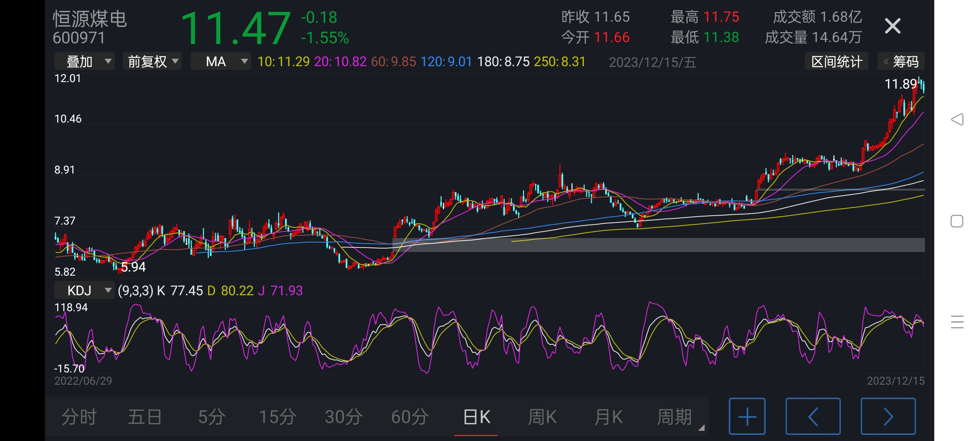Open the 叠加 overlay dropdown
The height and width of the screenshot is (441, 980).
coord(85,61)
